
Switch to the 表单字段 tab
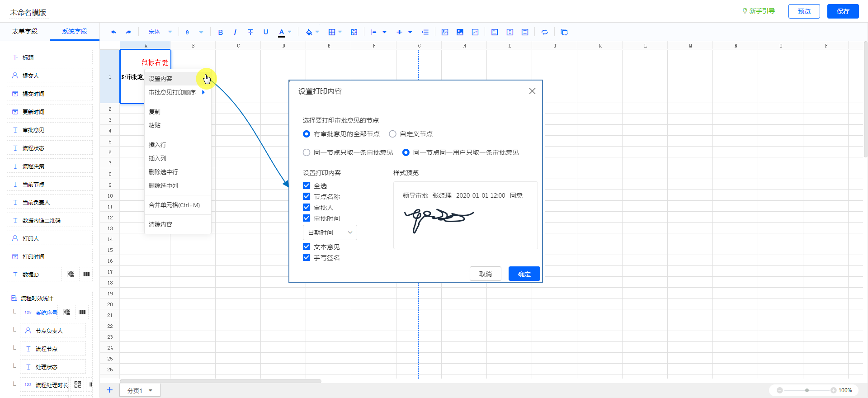(25, 31)
